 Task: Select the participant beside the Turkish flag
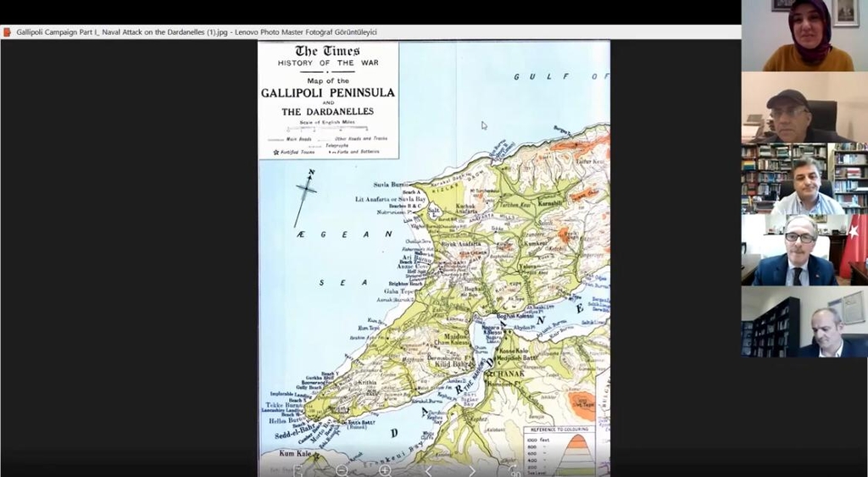pos(804,249)
